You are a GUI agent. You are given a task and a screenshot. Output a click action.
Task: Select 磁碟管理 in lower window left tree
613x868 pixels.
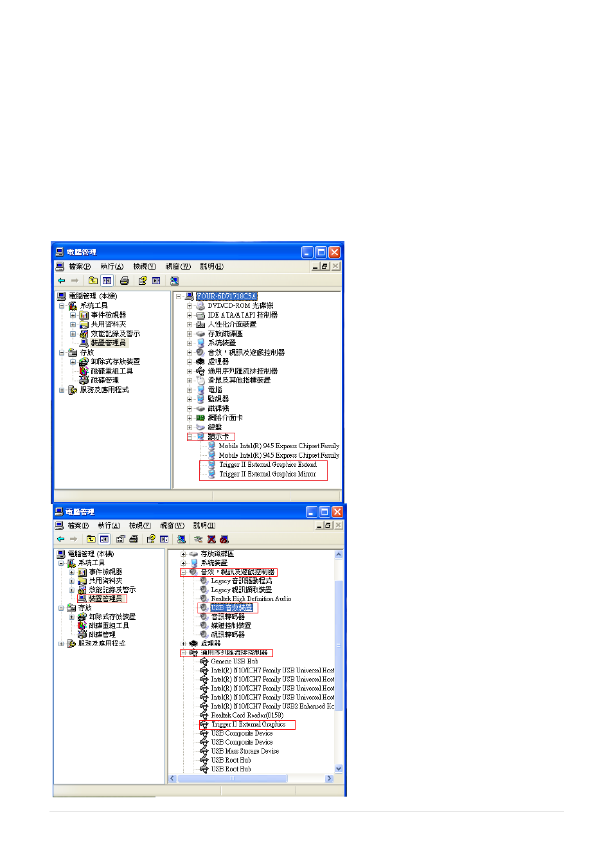[x=102, y=634]
